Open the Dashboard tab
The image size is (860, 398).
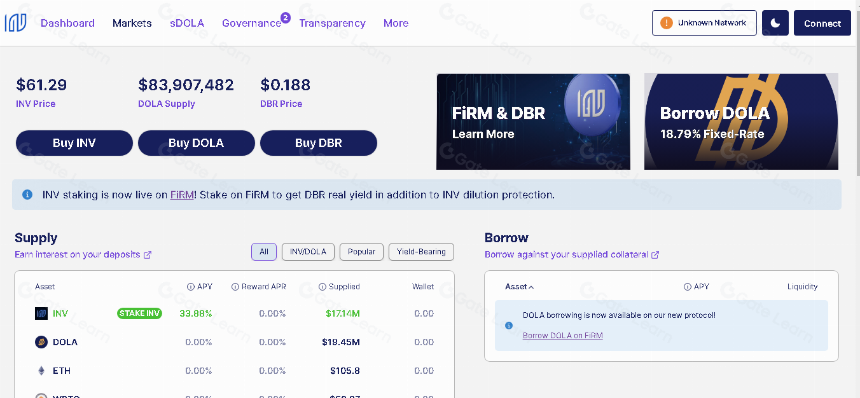(67, 23)
